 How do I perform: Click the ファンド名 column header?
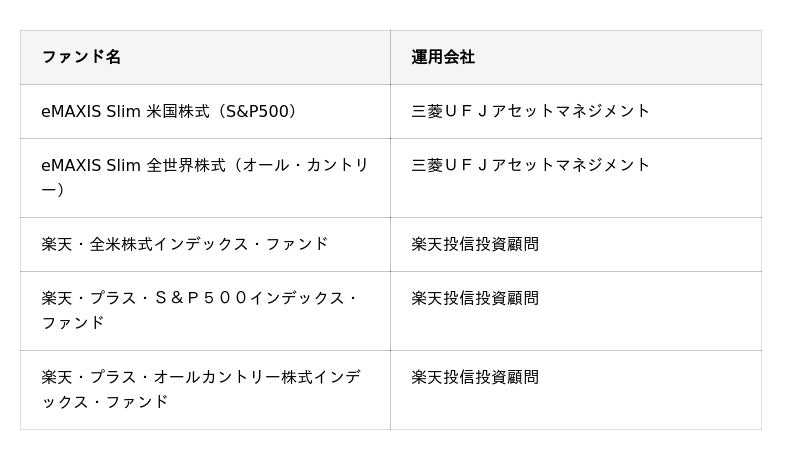[81, 57]
